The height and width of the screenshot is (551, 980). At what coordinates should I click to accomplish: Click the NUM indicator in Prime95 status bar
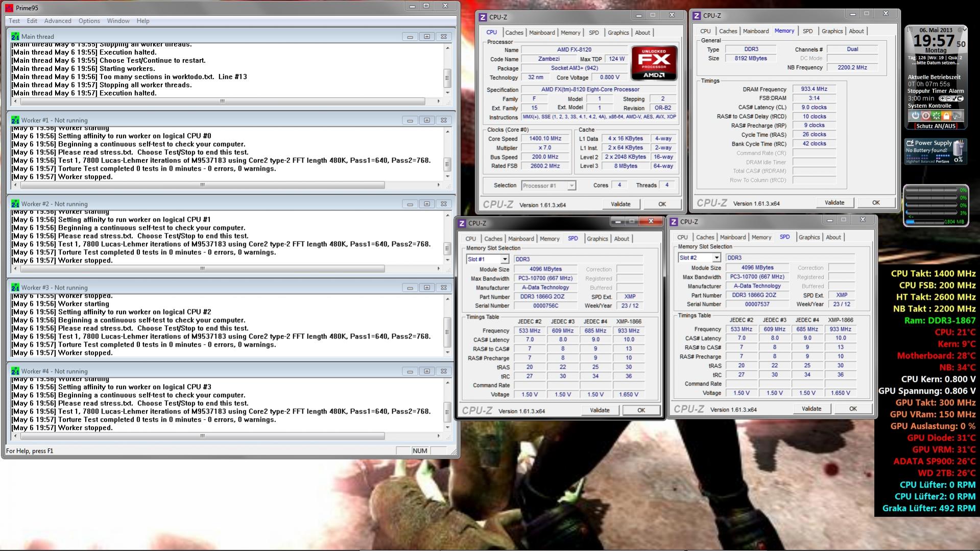click(x=420, y=450)
